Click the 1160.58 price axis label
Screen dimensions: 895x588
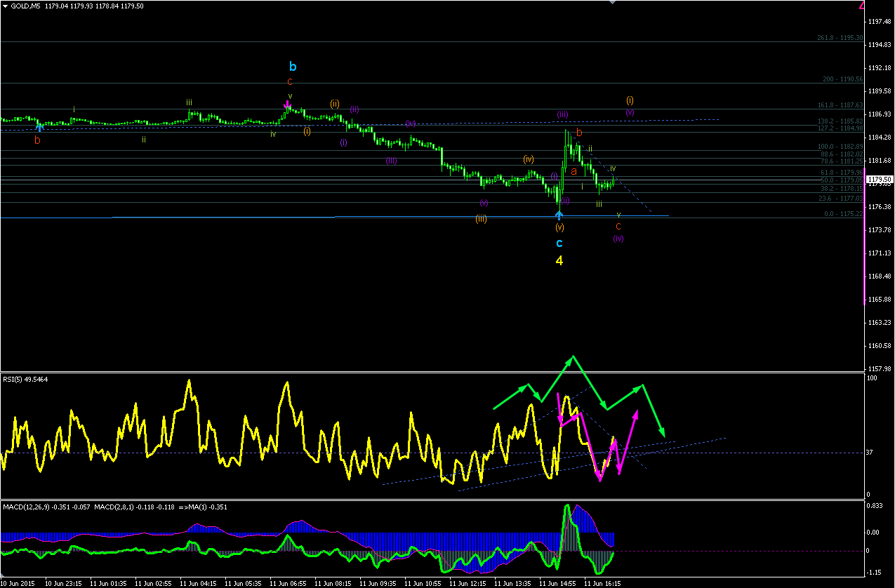pyautogui.click(x=880, y=346)
